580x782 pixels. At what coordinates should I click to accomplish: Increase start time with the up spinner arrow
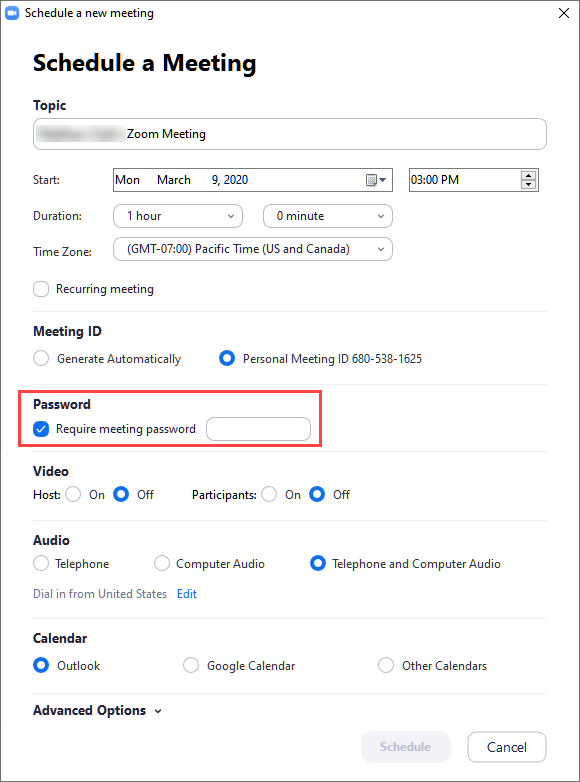(x=528, y=176)
